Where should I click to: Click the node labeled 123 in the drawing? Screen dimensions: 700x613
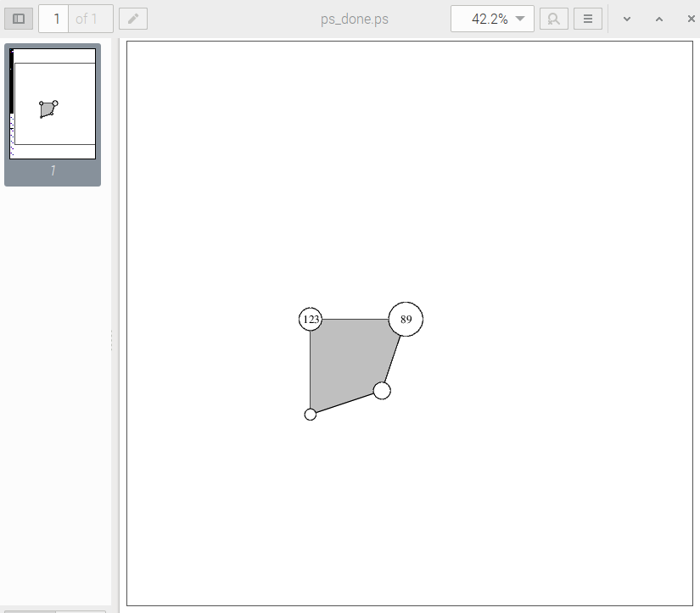311,319
